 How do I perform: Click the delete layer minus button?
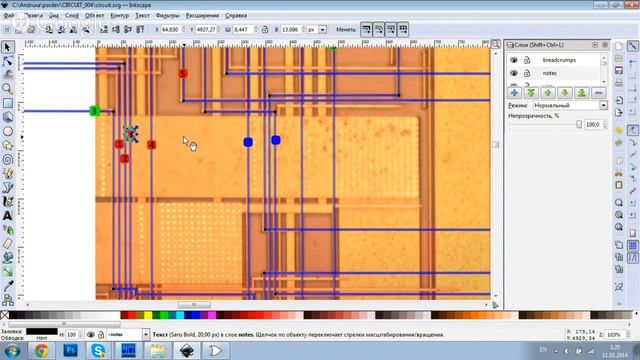coord(598,93)
